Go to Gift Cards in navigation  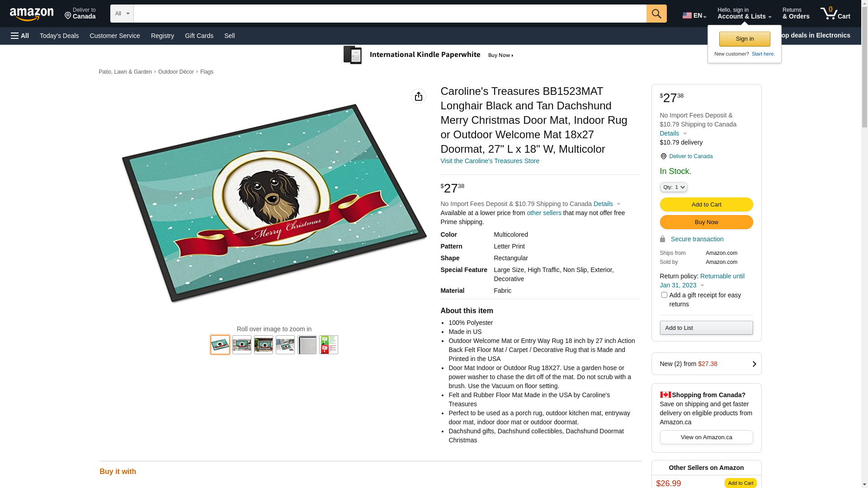coord(199,36)
